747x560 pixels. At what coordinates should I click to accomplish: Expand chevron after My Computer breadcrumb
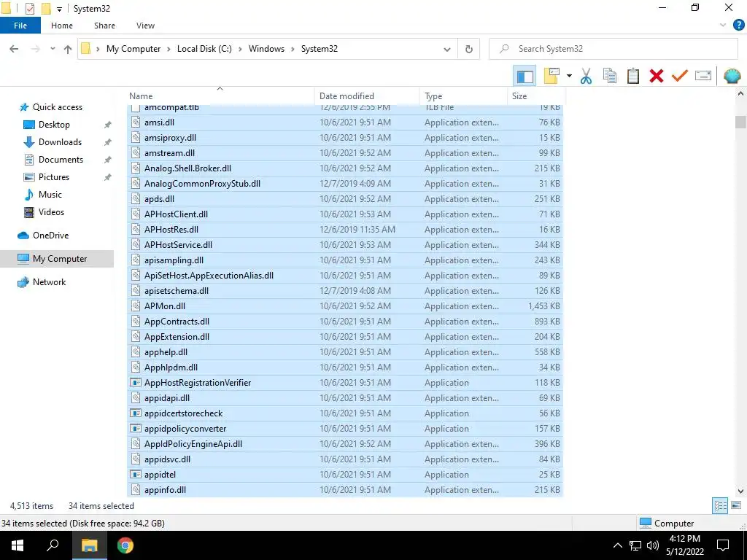click(x=169, y=49)
